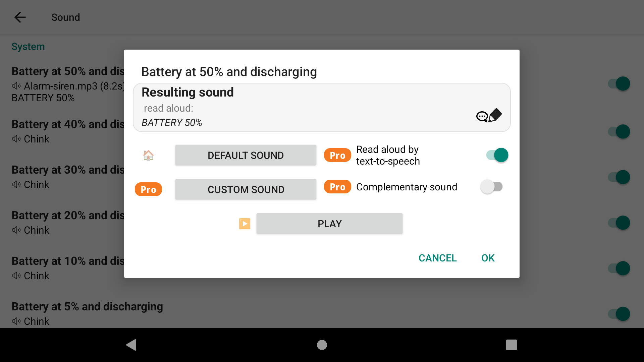Tap the orange play icon

[x=245, y=224]
